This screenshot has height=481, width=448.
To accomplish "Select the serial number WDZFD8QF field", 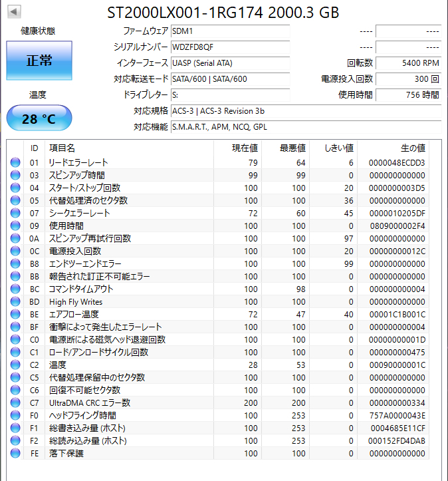I will click(x=230, y=47).
